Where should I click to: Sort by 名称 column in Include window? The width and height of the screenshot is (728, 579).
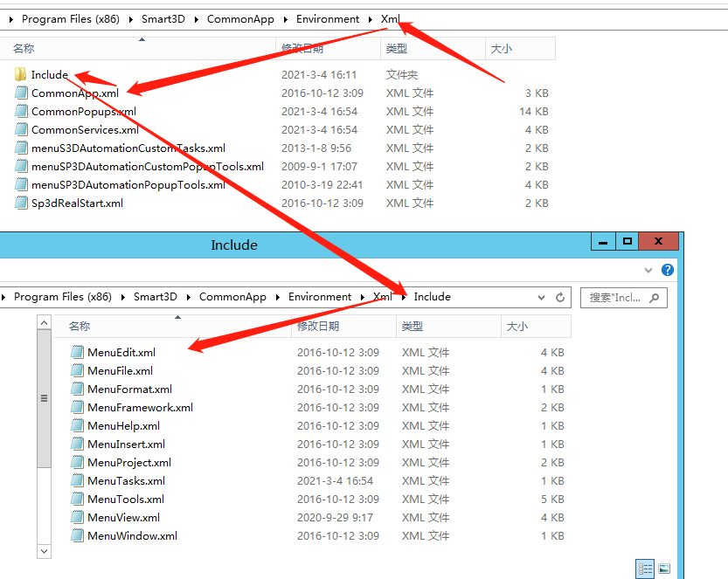click(173, 326)
